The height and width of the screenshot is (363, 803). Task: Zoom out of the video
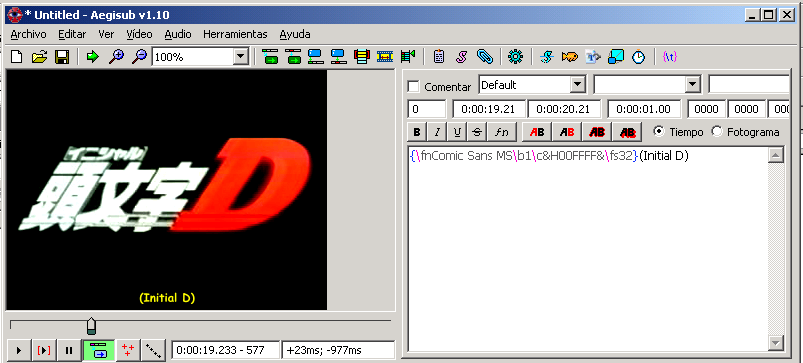click(139, 57)
